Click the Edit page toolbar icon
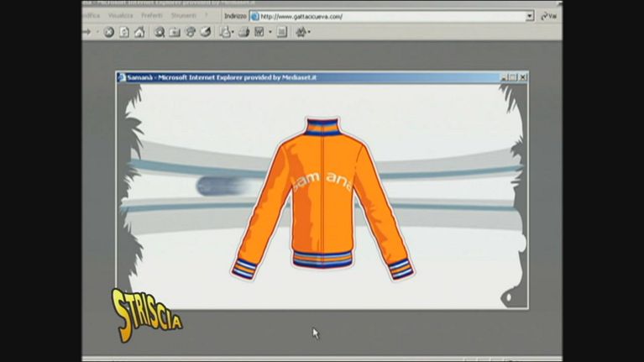 click(259, 33)
